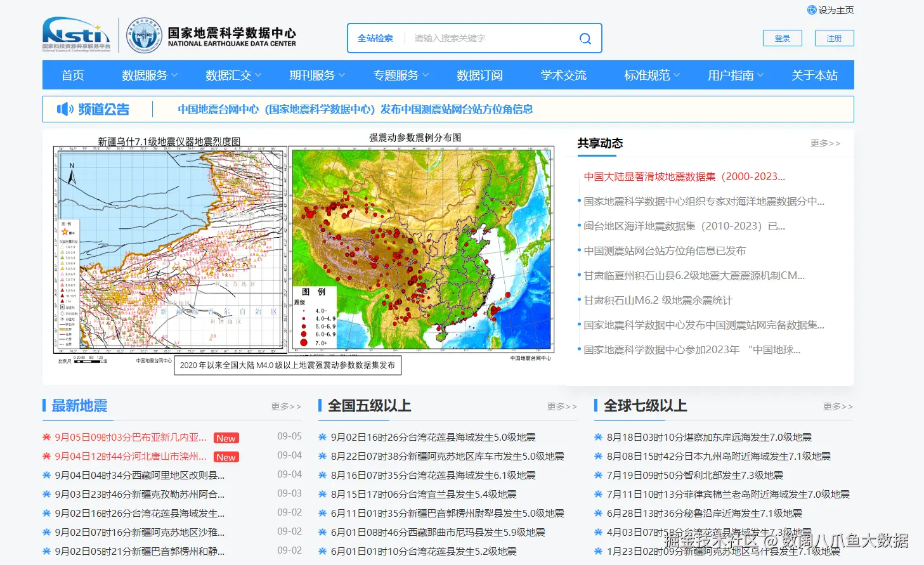924x565 pixels.
Task: Click the 注册 register button
Action: (x=835, y=38)
